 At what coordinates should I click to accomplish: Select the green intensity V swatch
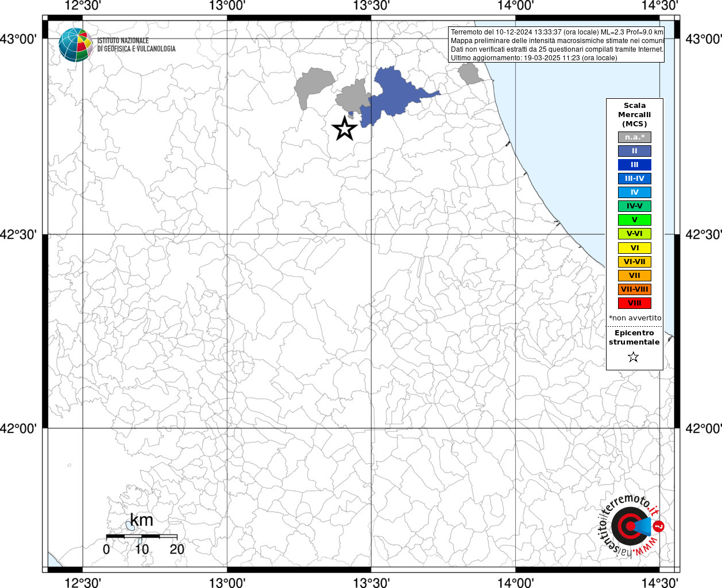(x=635, y=220)
